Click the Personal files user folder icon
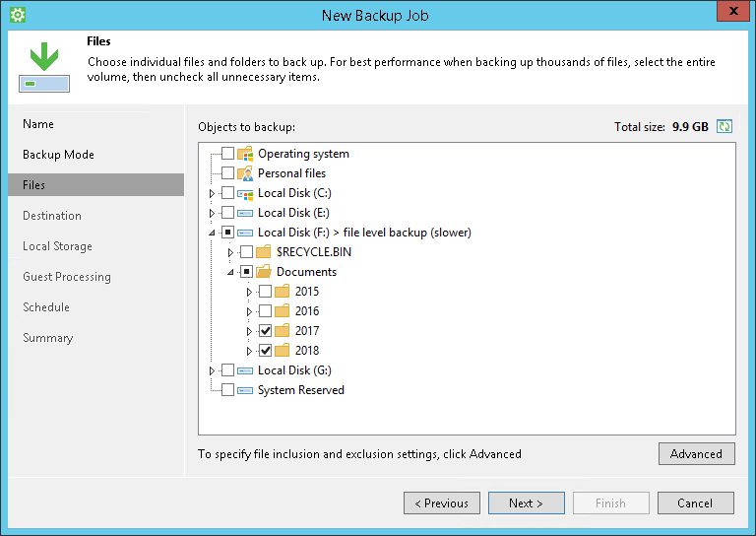The width and height of the screenshot is (756, 536). [x=245, y=173]
